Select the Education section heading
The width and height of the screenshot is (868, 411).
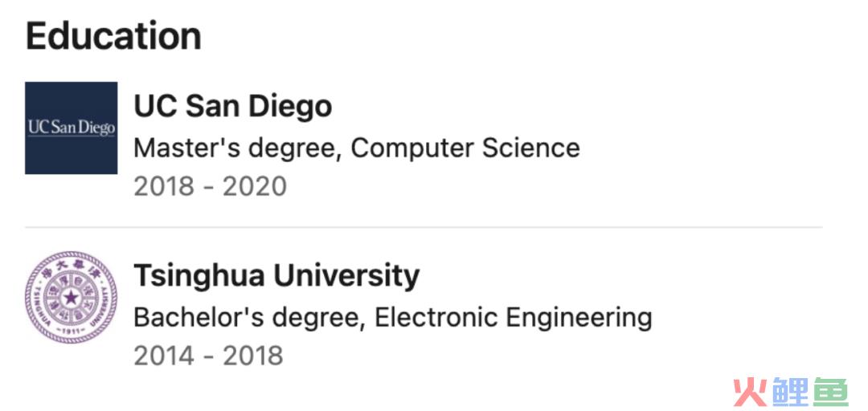pos(113,36)
